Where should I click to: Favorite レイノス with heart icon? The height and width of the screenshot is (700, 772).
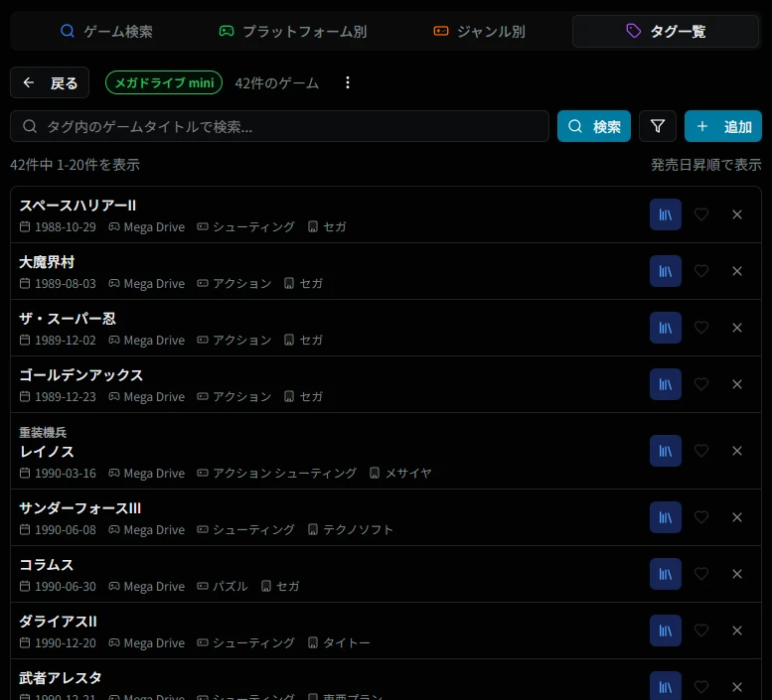pos(701,451)
